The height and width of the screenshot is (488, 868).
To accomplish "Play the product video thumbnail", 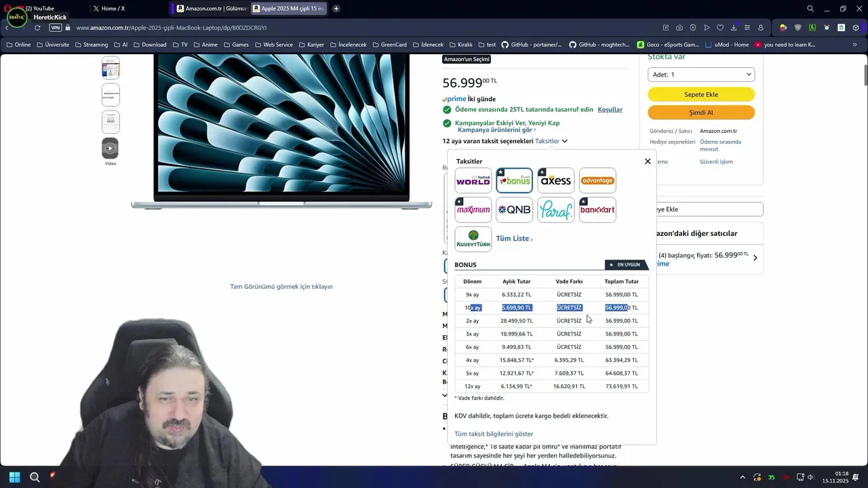I will coord(110,148).
